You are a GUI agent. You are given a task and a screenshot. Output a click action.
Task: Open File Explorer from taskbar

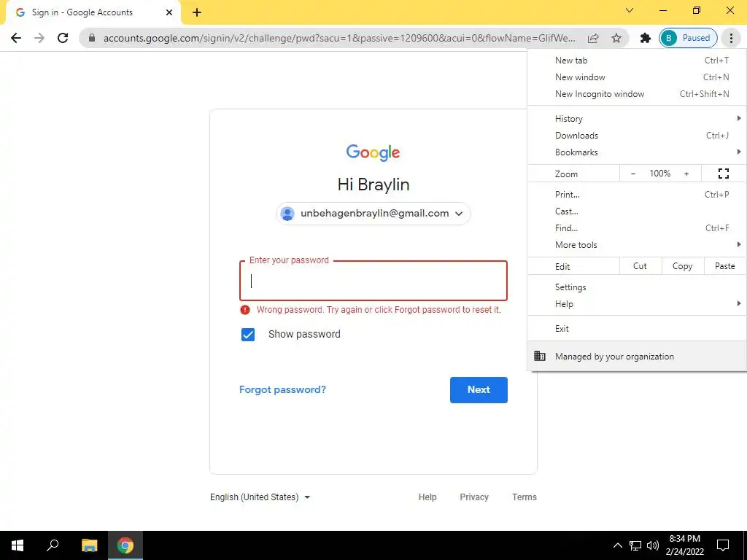[x=89, y=545]
